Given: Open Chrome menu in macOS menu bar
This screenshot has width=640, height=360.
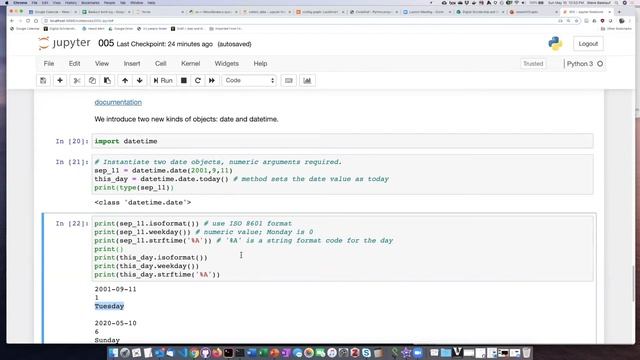Looking at the screenshot, I should pos(20,3).
